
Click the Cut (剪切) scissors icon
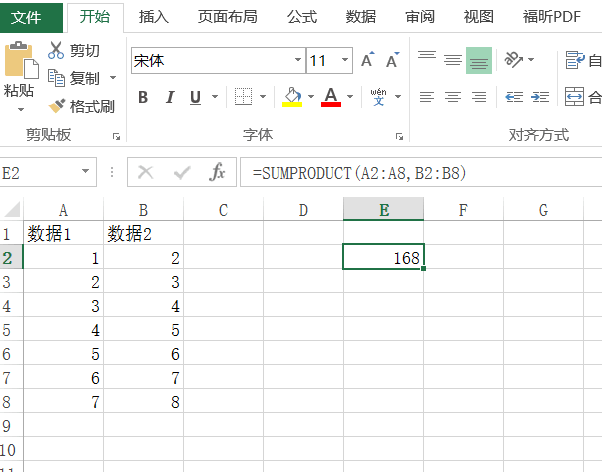tap(56, 51)
